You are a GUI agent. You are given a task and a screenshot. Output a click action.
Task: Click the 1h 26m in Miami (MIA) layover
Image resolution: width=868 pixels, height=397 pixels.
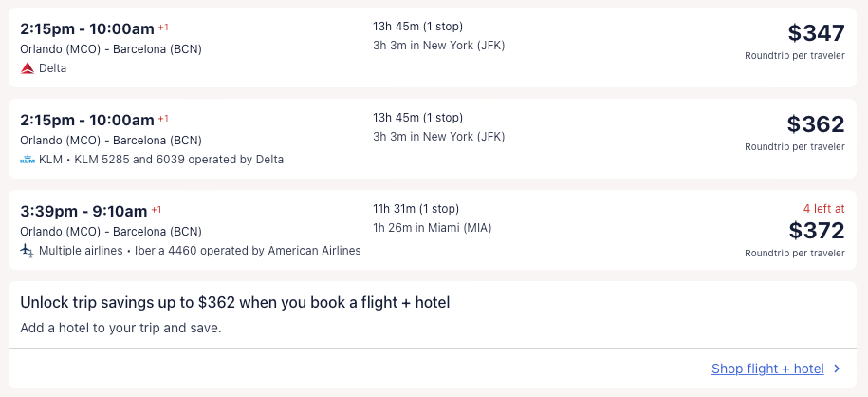tap(433, 228)
